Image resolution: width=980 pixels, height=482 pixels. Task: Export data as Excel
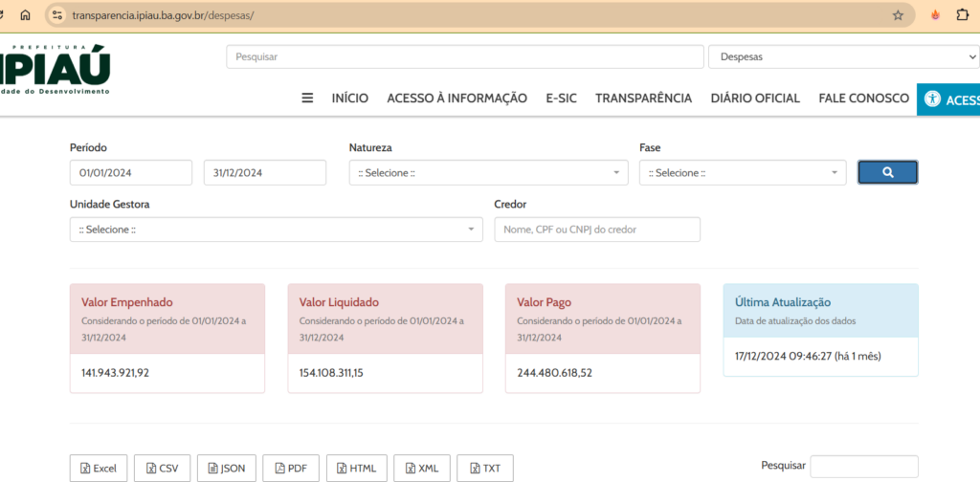pyautogui.click(x=99, y=468)
